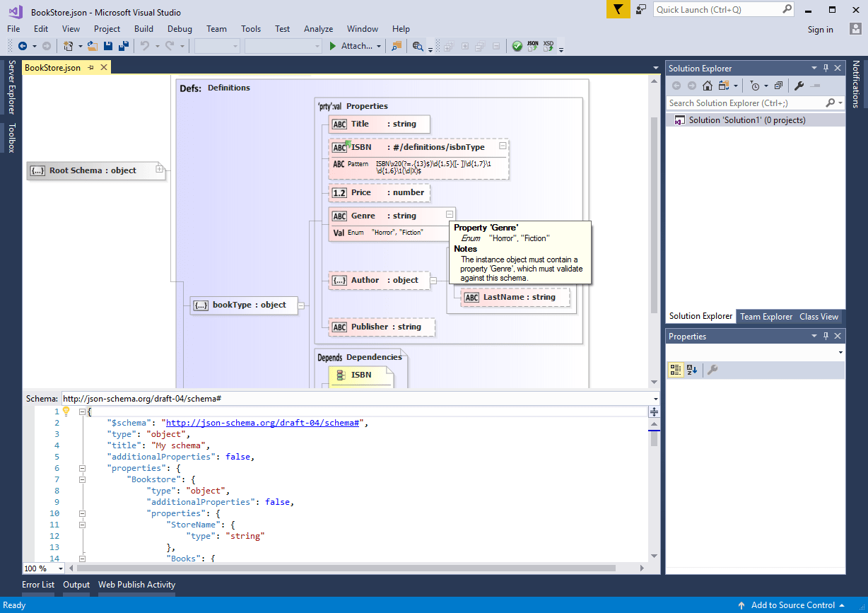Unpin the Solution Explorer panel
Viewport: 868px width, 613px height.
tap(826, 68)
